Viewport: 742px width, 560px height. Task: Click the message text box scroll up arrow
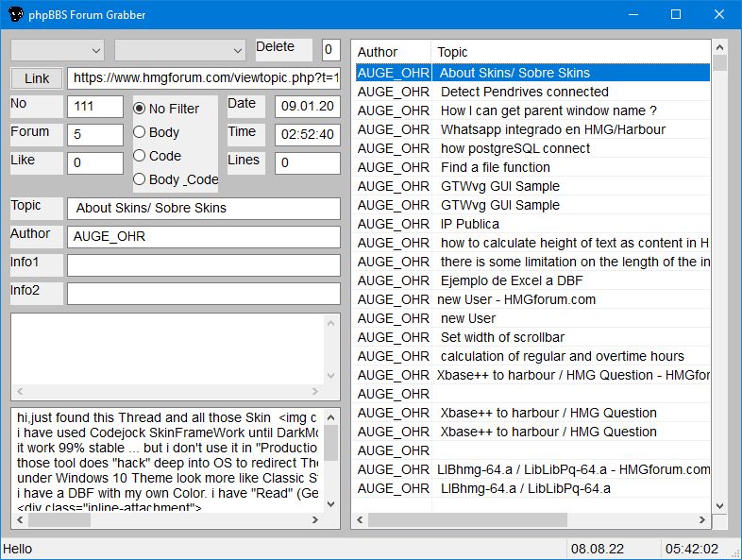click(x=330, y=417)
